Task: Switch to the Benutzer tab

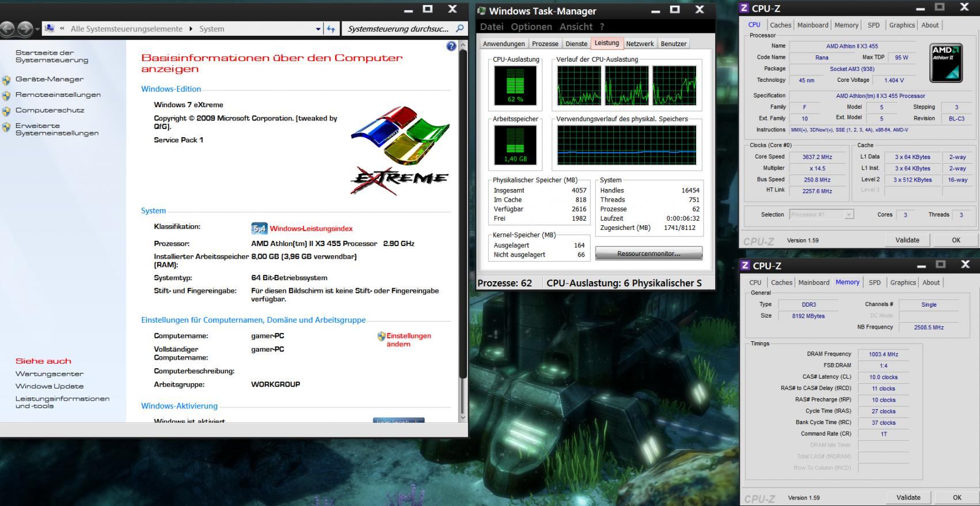Action: [x=674, y=44]
